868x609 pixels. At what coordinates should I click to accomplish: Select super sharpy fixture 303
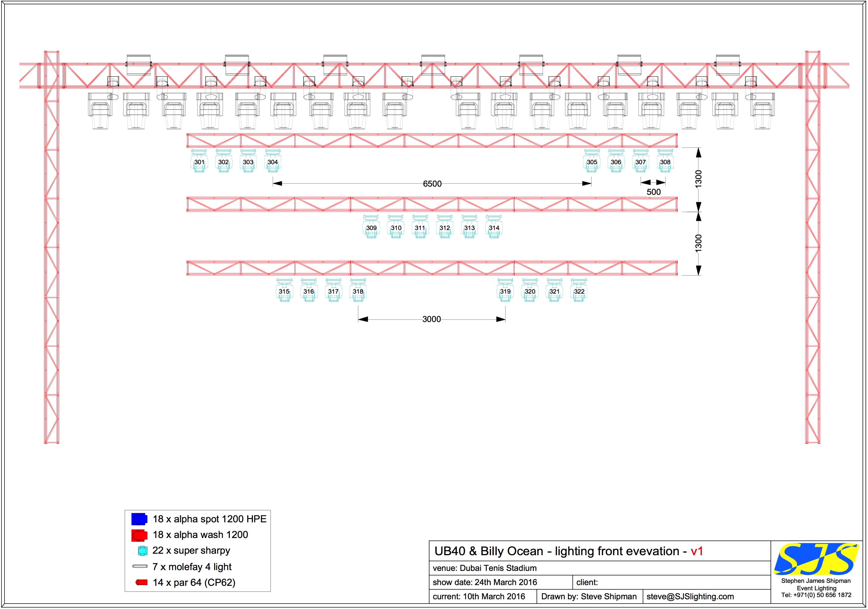[x=248, y=161]
